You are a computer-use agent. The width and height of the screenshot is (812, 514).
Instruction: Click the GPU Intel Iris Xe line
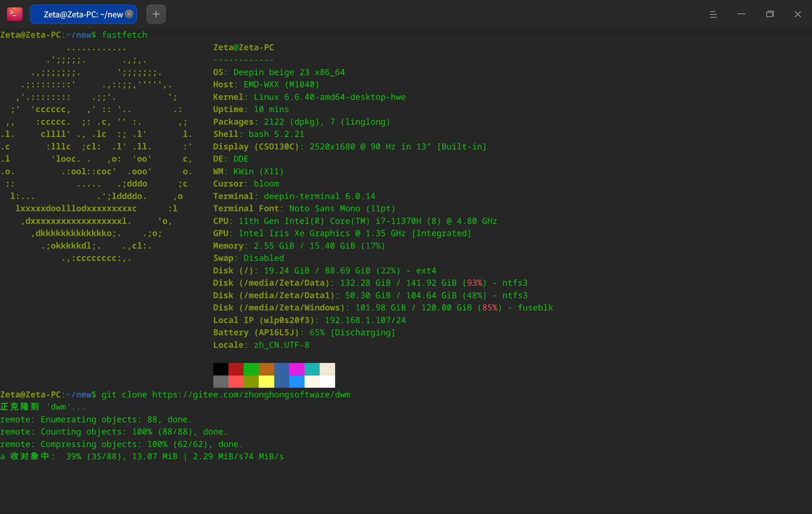(x=342, y=233)
